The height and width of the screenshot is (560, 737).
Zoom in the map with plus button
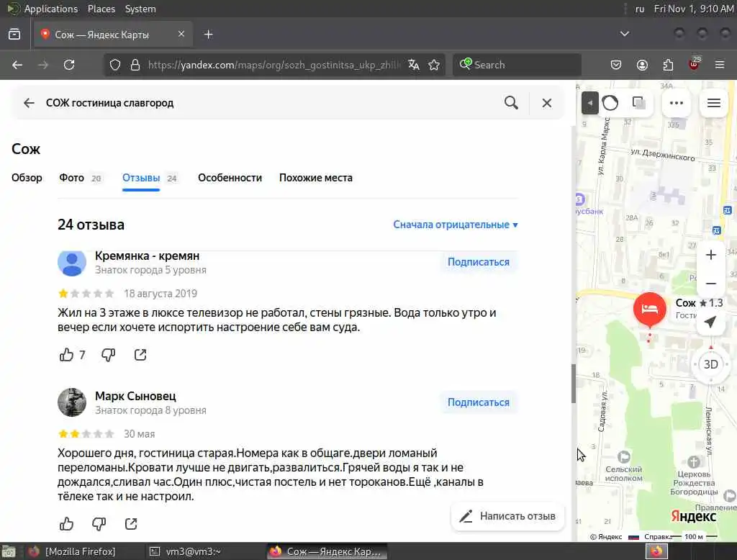[710, 255]
